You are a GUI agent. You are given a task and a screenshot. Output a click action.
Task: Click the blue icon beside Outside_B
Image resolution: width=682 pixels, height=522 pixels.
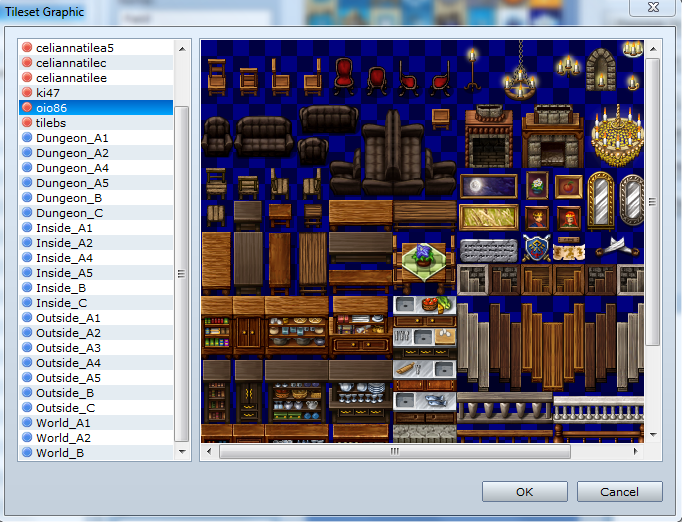pyautogui.click(x=27, y=392)
